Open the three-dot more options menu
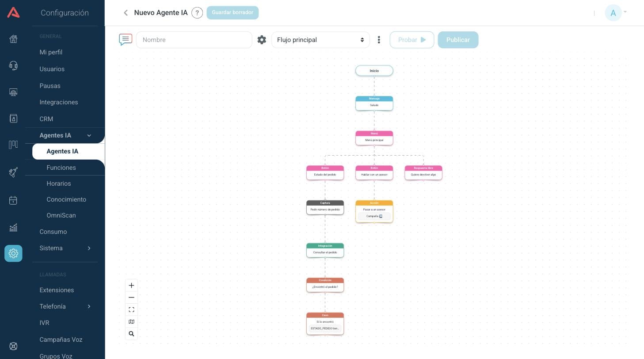This screenshot has width=644, height=359. coord(379,40)
